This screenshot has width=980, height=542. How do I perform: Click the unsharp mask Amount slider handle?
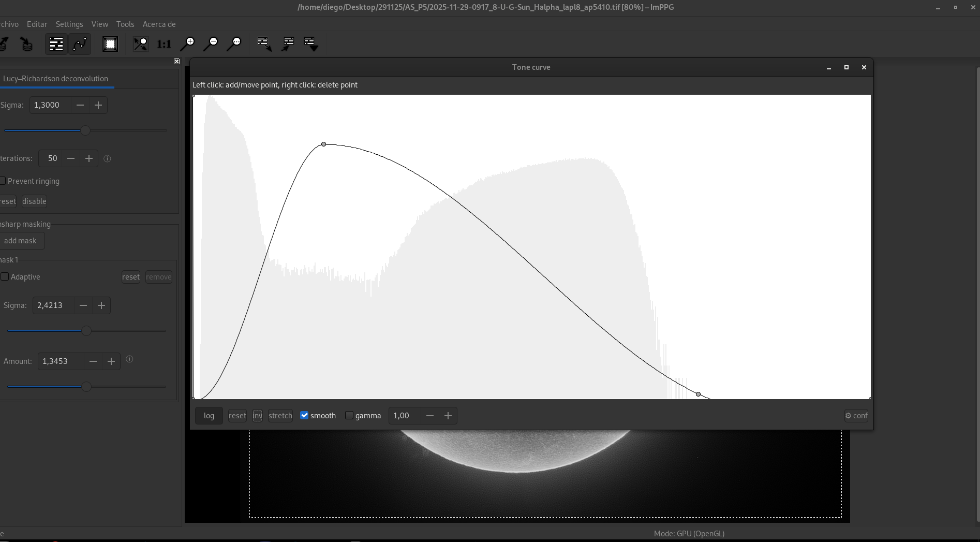86,387
